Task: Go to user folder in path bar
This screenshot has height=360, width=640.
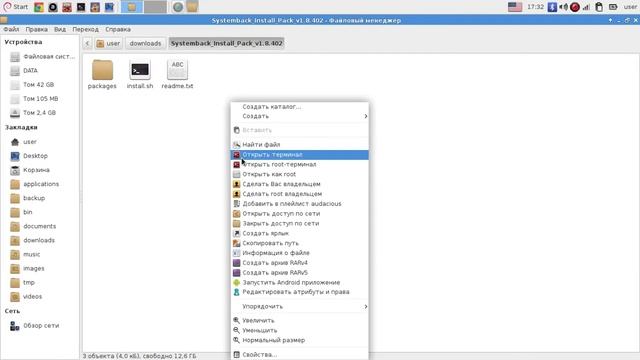Action: pyautogui.click(x=108, y=43)
